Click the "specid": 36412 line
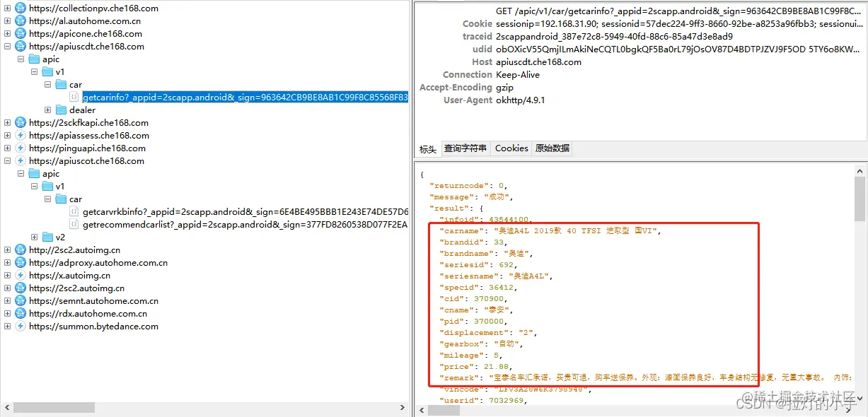This screenshot has height=417, width=868. point(479,288)
